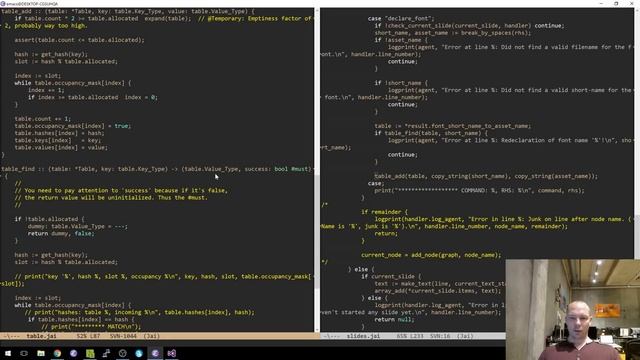Screen dimensions: 640x360
Task: Click the highlighted active Emacs taskbar icon
Action: point(155,353)
